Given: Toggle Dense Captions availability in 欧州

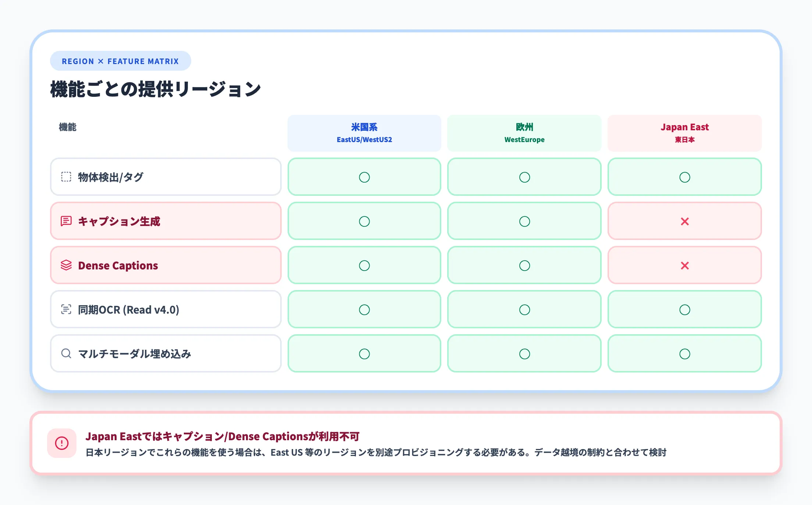Looking at the screenshot, I should [524, 265].
